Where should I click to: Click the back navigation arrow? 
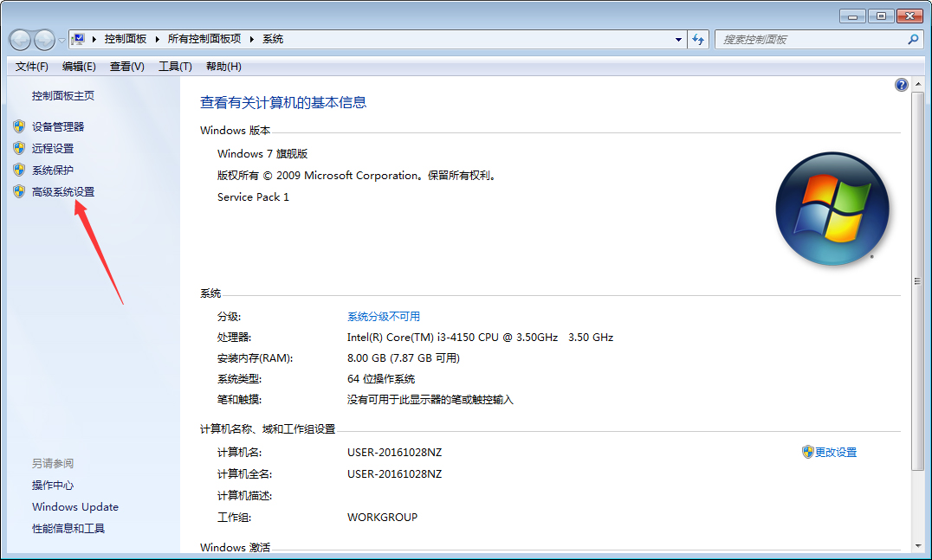coord(19,38)
